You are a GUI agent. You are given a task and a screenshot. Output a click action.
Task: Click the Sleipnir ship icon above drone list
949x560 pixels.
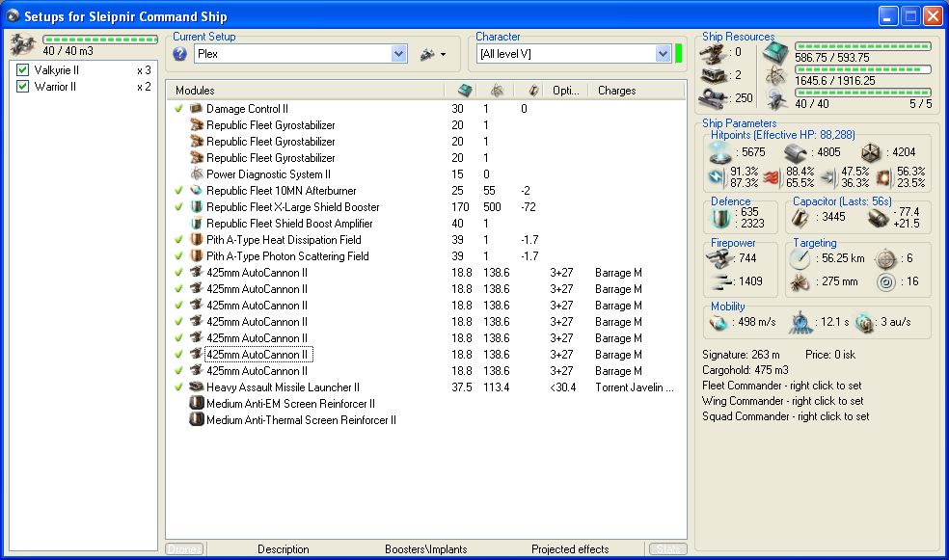pyautogui.click(x=23, y=44)
